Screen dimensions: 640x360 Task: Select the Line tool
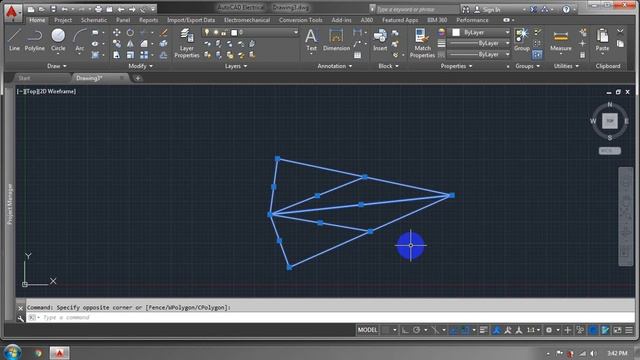click(14, 40)
